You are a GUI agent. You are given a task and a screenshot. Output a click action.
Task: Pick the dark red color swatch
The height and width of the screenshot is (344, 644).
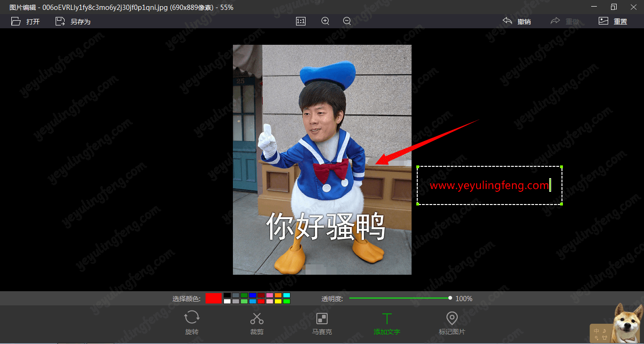[x=261, y=295]
